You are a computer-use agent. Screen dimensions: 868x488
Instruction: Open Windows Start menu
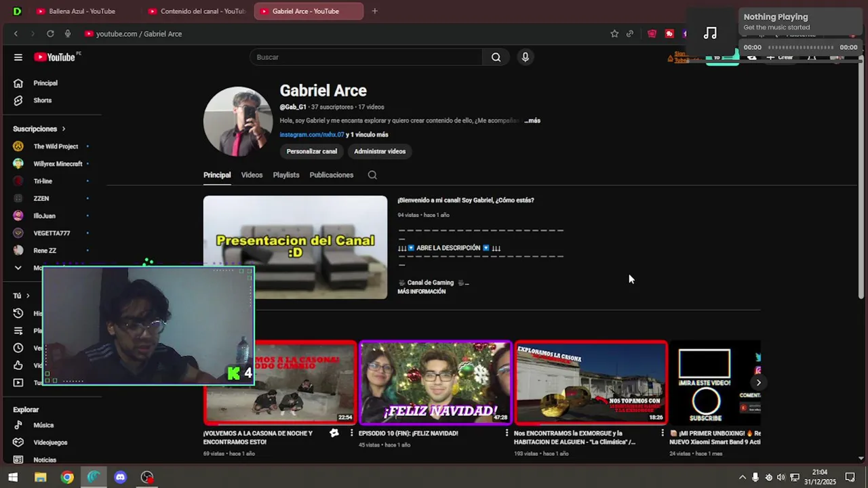tap(13, 477)
